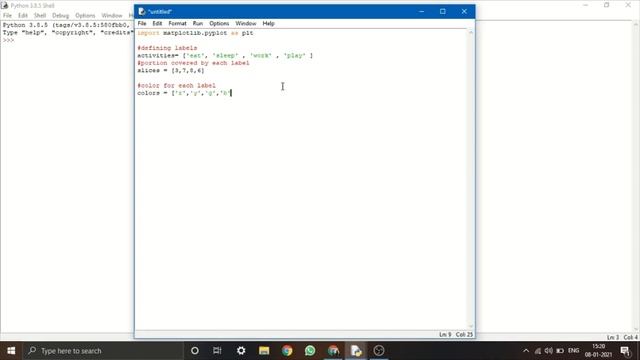Image resolution: width=640 pixels, height=360 pixels.
Task: Close the Python Shell window
Action: tap(628, 5)
